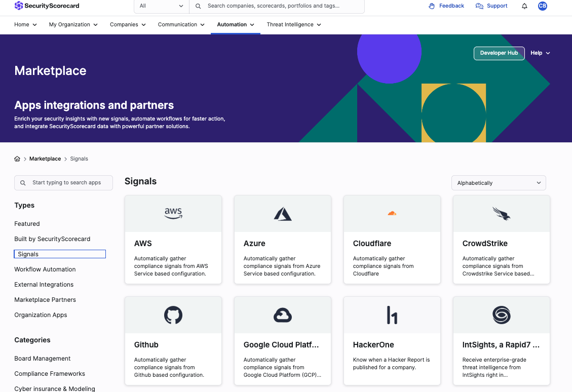This screenshot has width=572, height=392.
Task: Open notifications bell icon
Action: pyautogui.click(x=524, y=6)
